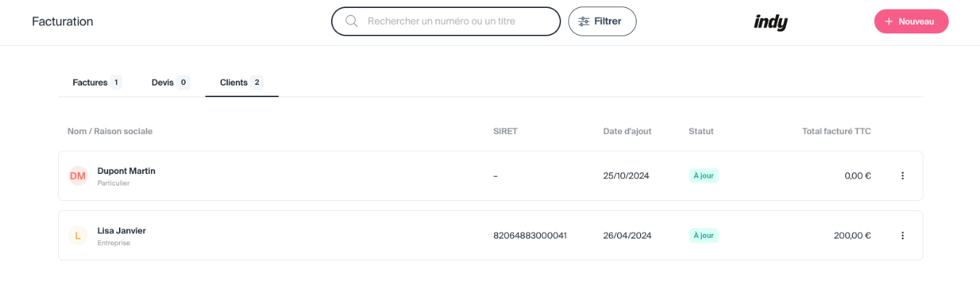Switch to the Factures tab
980x290 pixels.
point(90,83)
